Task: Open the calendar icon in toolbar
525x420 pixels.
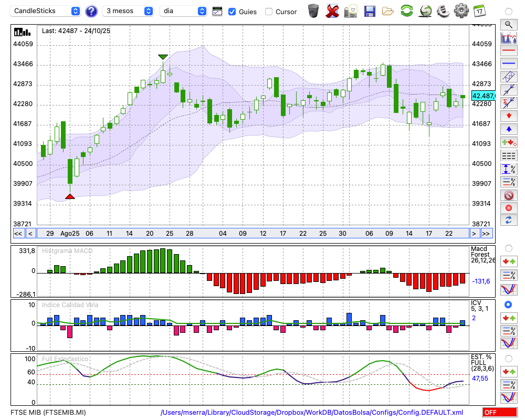Action: pyautogui.click(x=479, y=11)
